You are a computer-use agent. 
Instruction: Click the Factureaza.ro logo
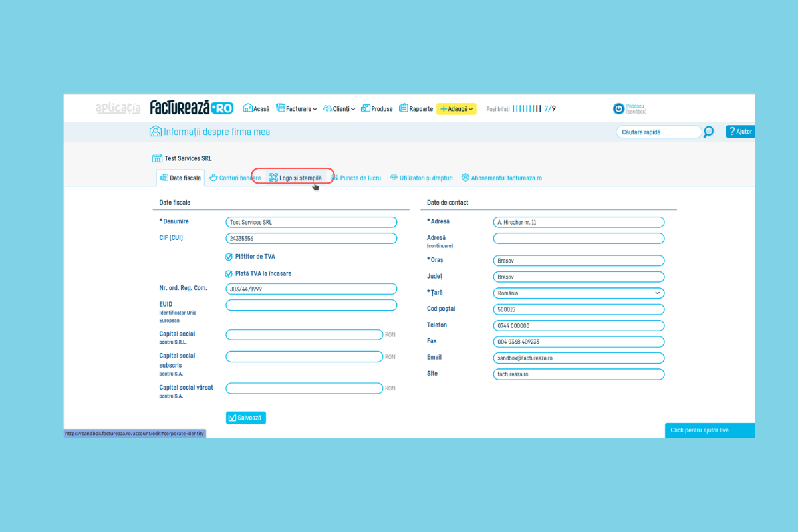[192, 108]
